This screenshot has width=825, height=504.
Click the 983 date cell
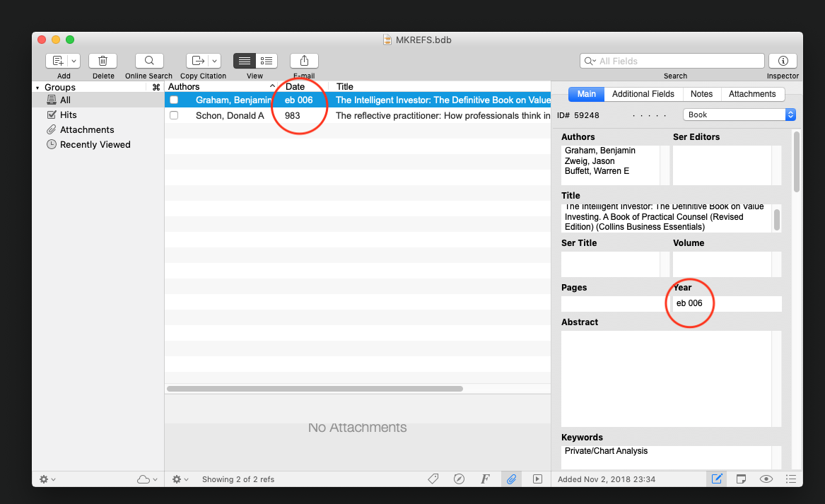point(293,115)
